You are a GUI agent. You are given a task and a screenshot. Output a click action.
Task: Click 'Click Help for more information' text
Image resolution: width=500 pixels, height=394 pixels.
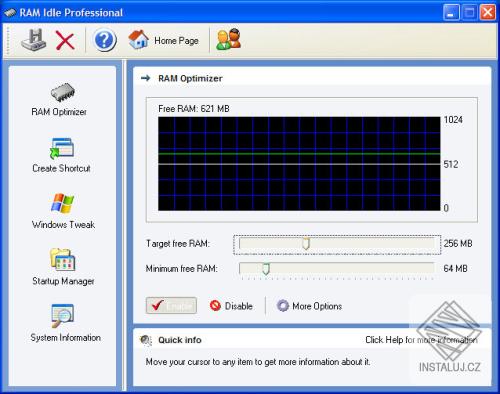421,340
